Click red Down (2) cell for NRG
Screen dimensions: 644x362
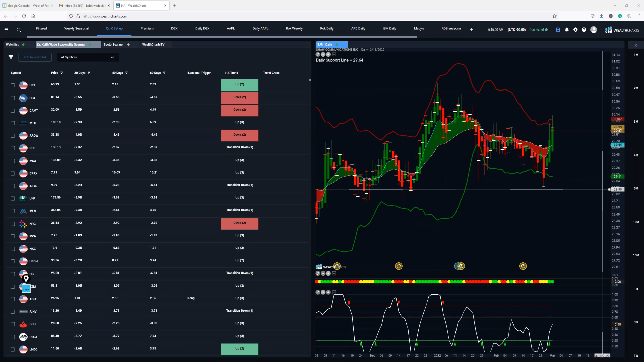(239, 223)
